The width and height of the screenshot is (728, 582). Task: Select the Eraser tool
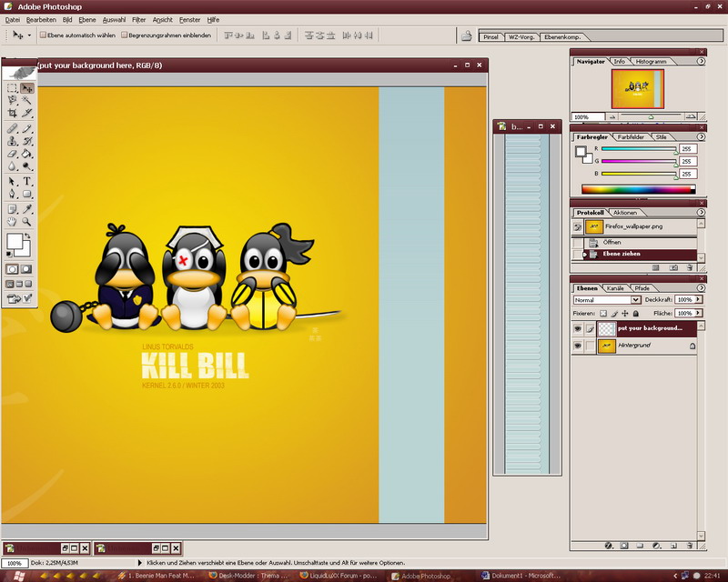[12, 154]
